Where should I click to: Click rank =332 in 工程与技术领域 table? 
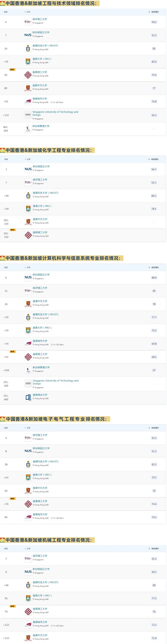click(x=6, y=115)
